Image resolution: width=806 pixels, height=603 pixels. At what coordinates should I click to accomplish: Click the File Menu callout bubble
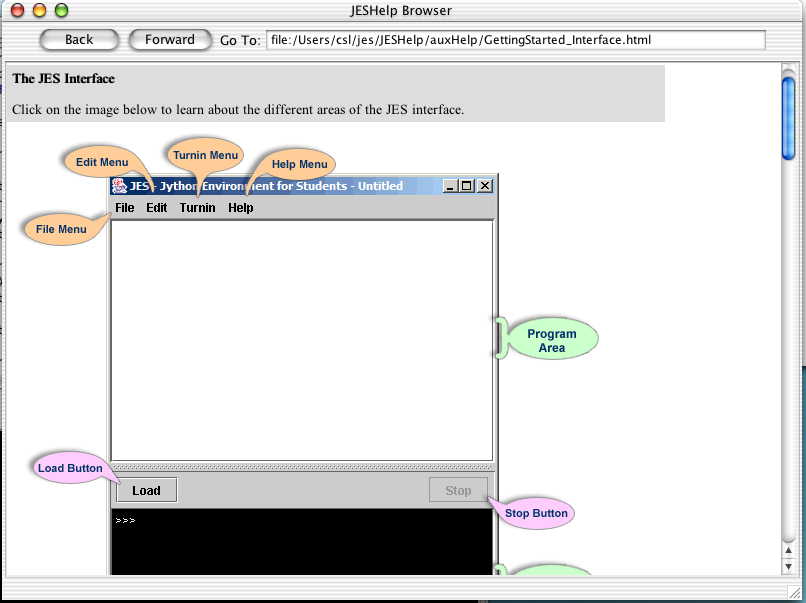[61, 229]
